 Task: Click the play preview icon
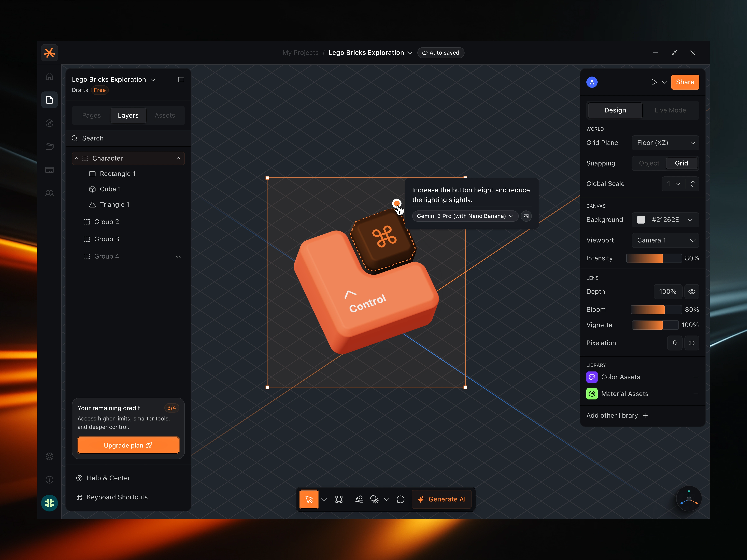654,82
